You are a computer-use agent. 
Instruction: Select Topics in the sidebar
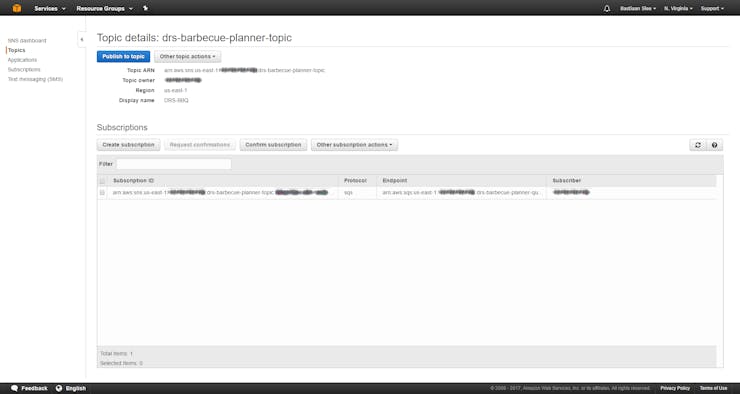(17, 50)
